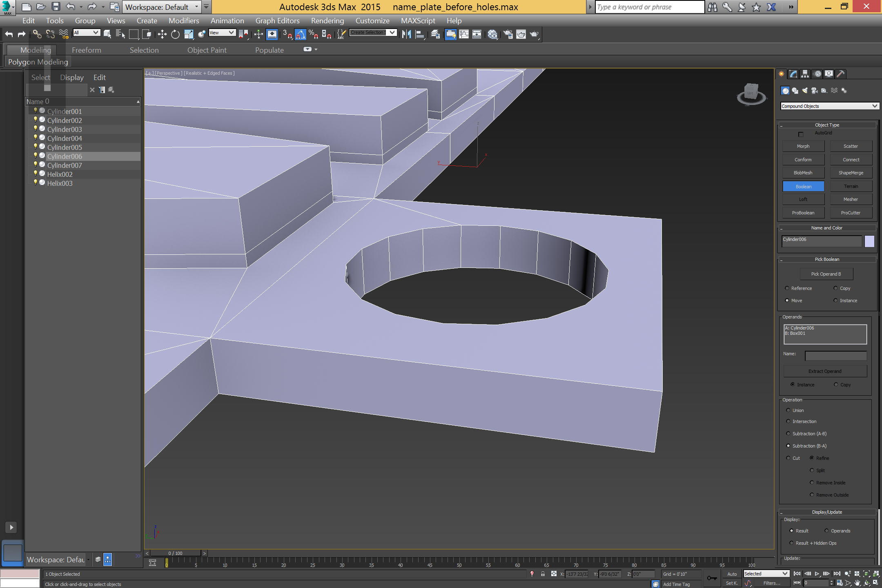Open Render Setup teapot icon
This screenshot has height=588, width=882.
[x=508, y=34]
